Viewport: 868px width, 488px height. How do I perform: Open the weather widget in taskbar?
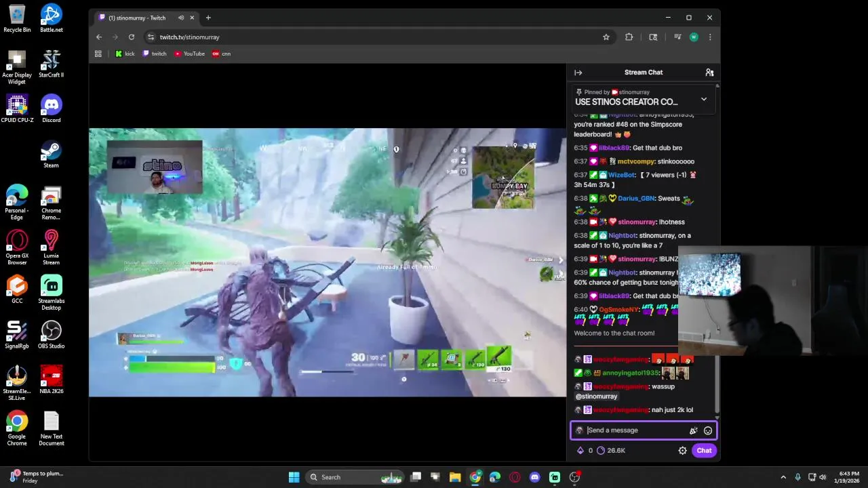pyautogui.click(x=35, y=477)
